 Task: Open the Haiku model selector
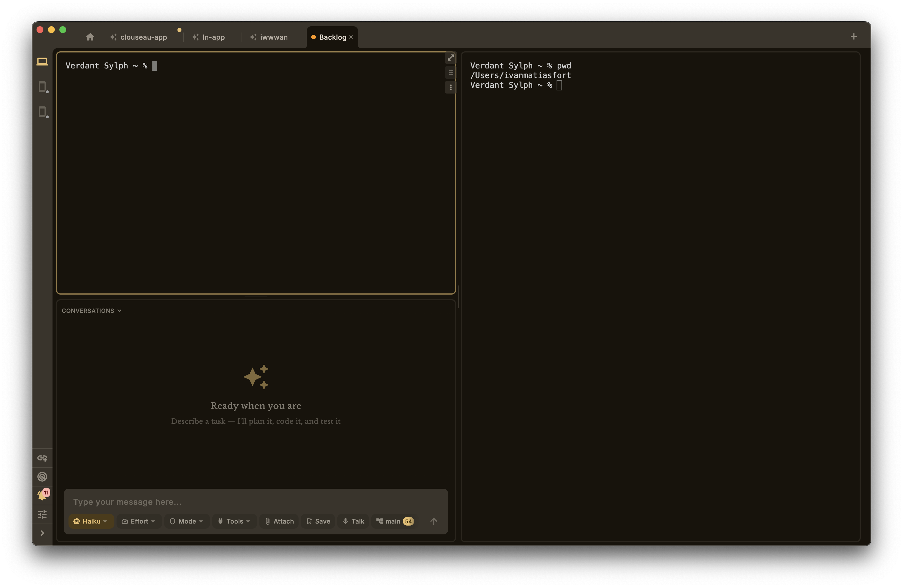point(91,521)
